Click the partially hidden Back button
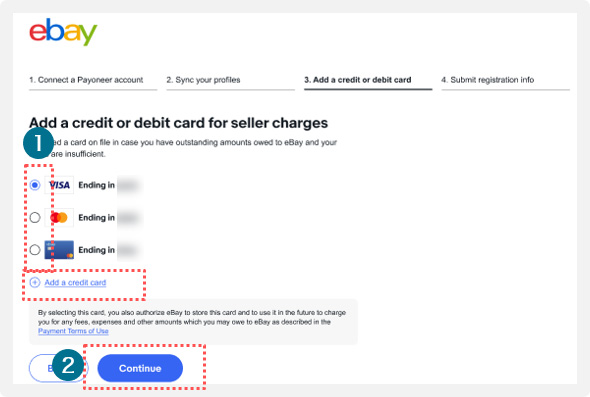The image size is (590, 397). pos(41,368)
